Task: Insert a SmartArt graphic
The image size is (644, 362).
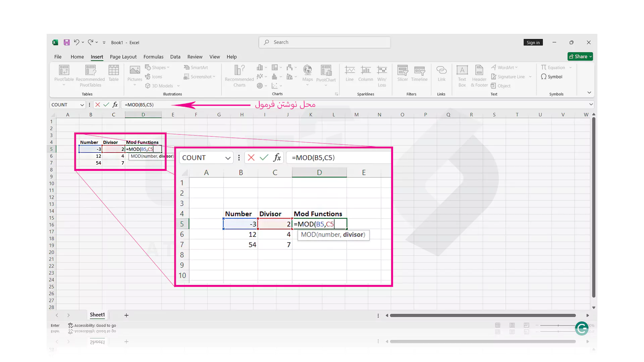Action: click(x=196, y=67)
